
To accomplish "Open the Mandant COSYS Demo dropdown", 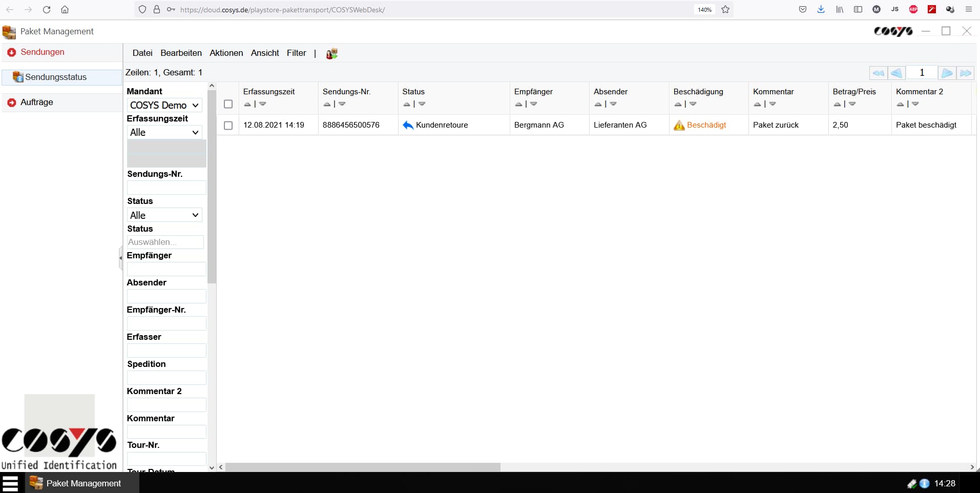I will [164, 105].
